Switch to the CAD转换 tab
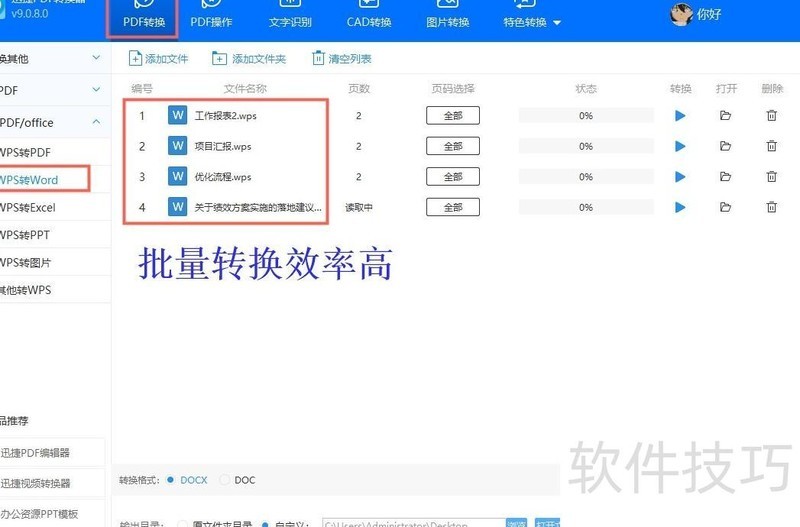This screenshot has height=527, width=800. pyautogui.click(x=369, y=16)
